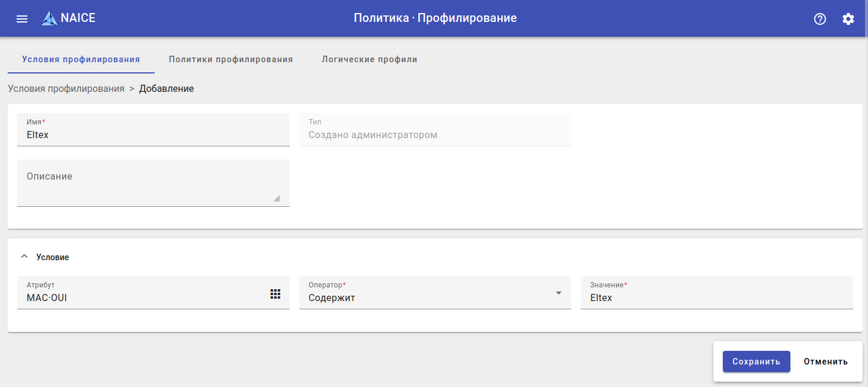Open the settings gear icon
Screen dimensions: 868x387
[848, 19]
